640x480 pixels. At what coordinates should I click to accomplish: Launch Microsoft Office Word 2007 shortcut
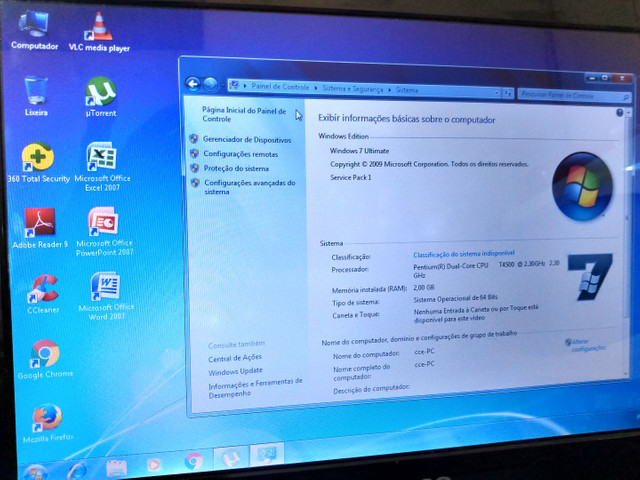[106, 296]
